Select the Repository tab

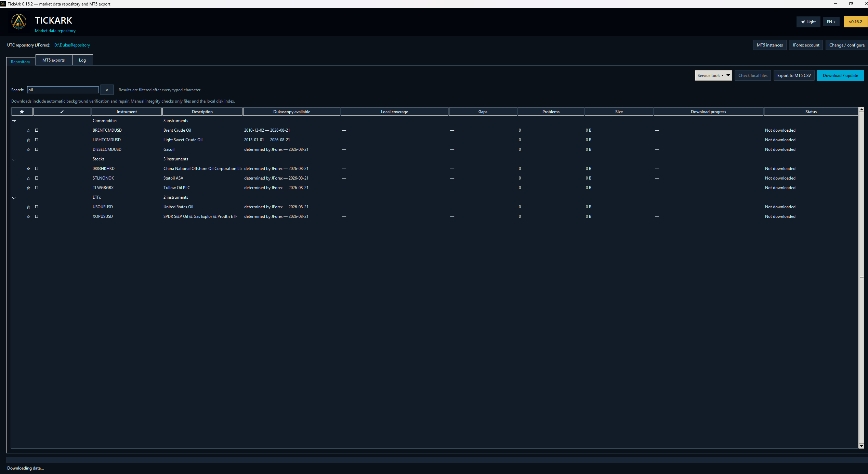pos(21,62)
